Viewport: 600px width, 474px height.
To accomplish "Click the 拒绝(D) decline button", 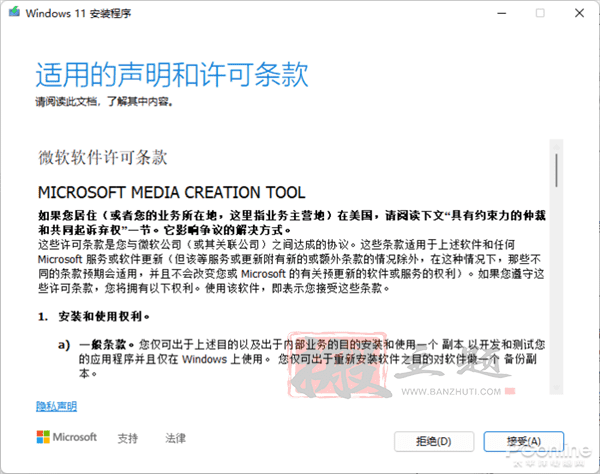I will 434,441.
